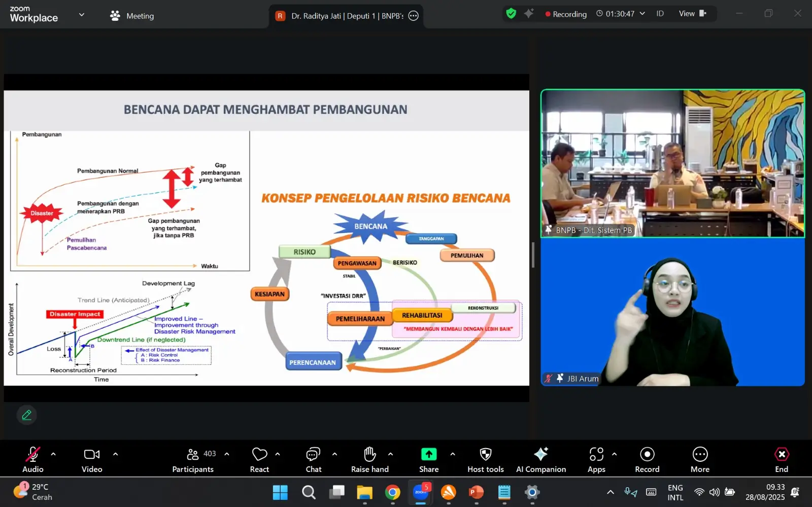Screen dimensions: 812x507
Task: Toggle the Video camera button
Action: point(92,459)
